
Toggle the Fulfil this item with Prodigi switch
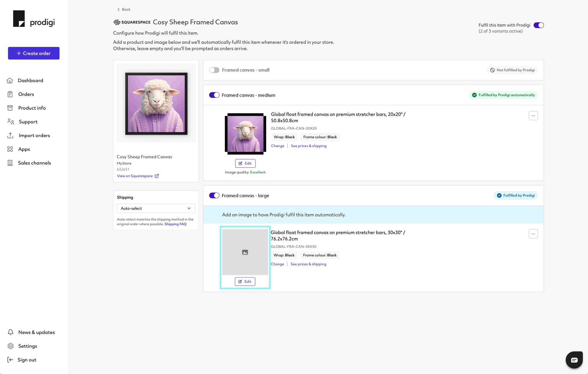coord(539,25)
